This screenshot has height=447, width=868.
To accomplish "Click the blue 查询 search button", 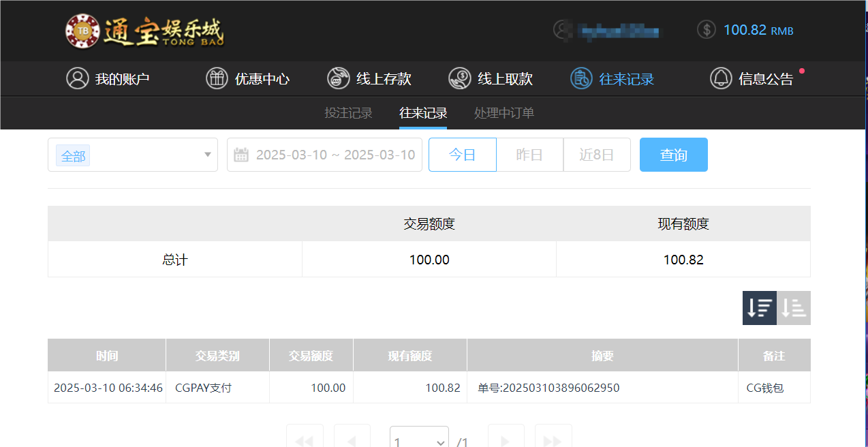I will click(x=673, y=155).
